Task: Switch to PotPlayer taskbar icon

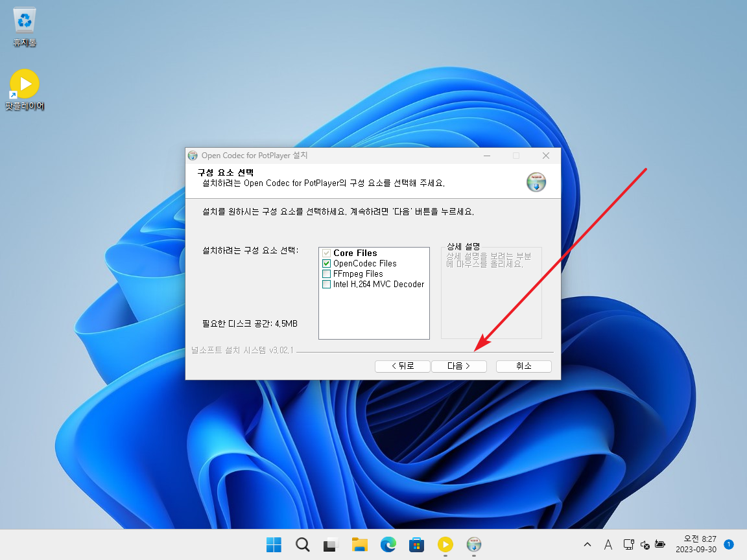Action: pyautogui.click(x=445, y=544)
